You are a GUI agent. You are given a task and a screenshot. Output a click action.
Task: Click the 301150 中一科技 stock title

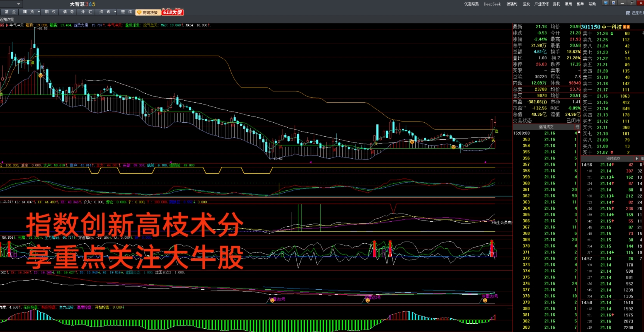(x=601, y=27)
